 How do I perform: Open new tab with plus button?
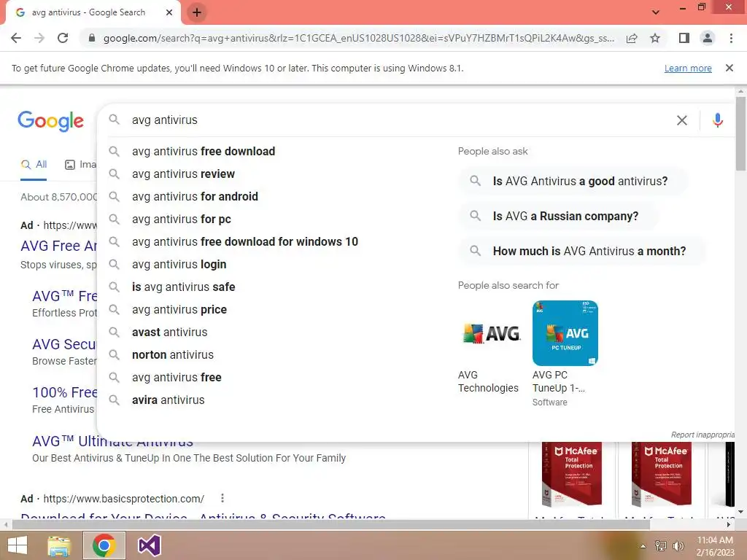click(x=197, y=12)
